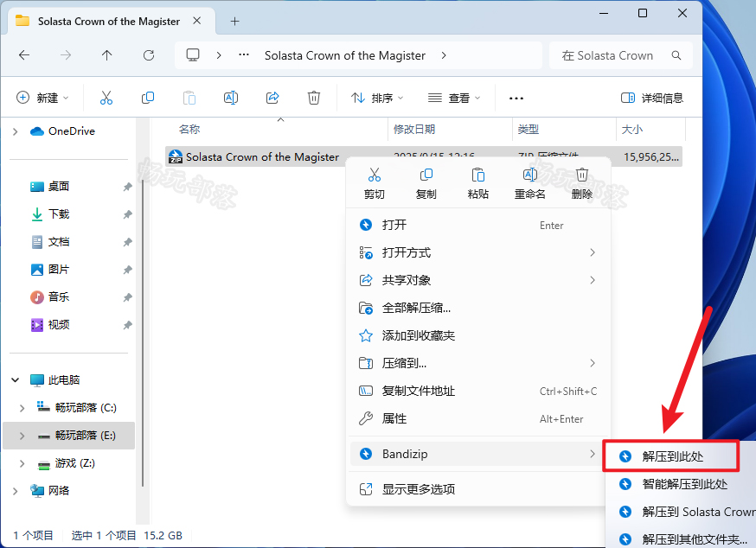Sort by the 修改日期 column header
The width and height of the screenshot is (756, 548).
point(414,129)
